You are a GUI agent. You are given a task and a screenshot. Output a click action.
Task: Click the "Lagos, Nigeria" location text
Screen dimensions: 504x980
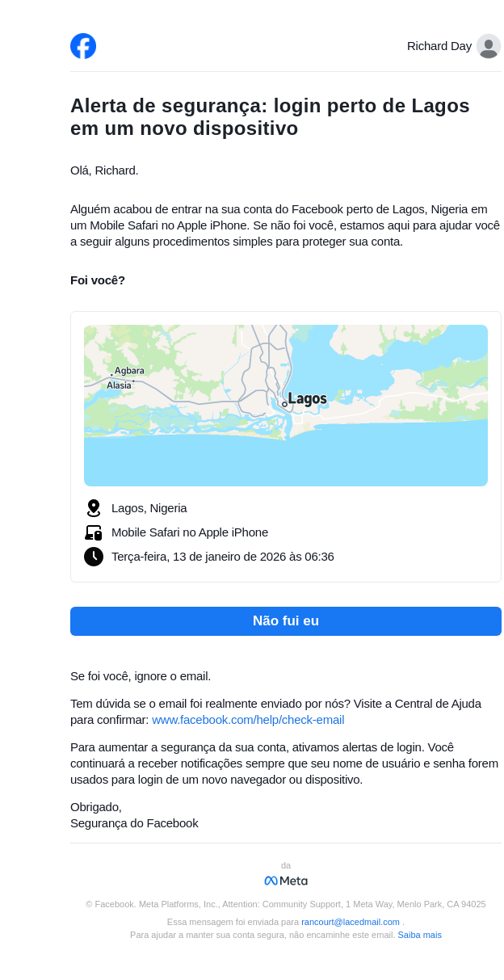(149, 508)
